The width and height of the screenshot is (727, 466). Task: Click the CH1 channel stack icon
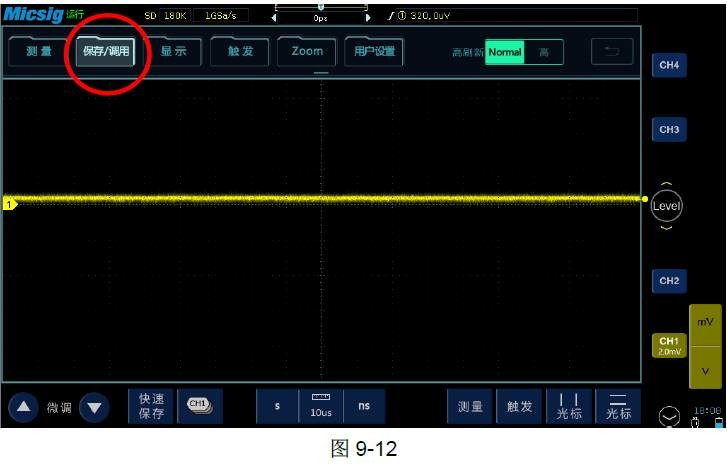pos(200,405)
